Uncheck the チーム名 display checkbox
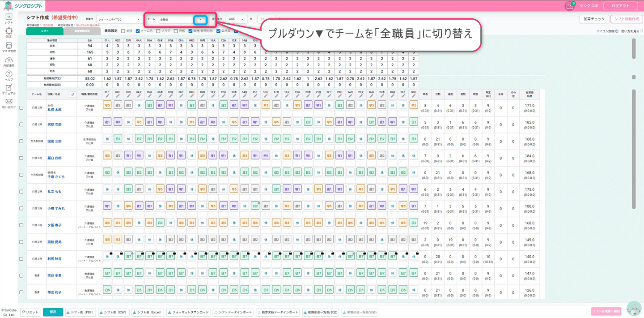This screenshot has width=644, height=318. coord(138,31)
